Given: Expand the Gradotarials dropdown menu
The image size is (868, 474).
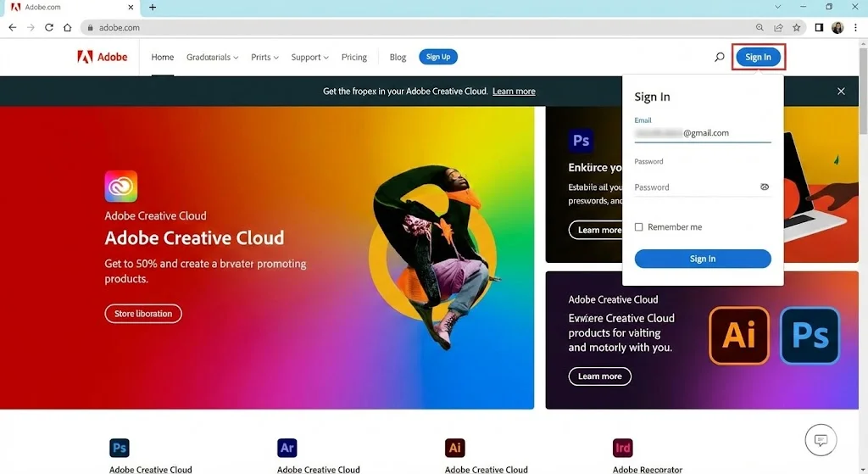Looking at the screenshot, I should pyautogui.click(x=212, y=57).
